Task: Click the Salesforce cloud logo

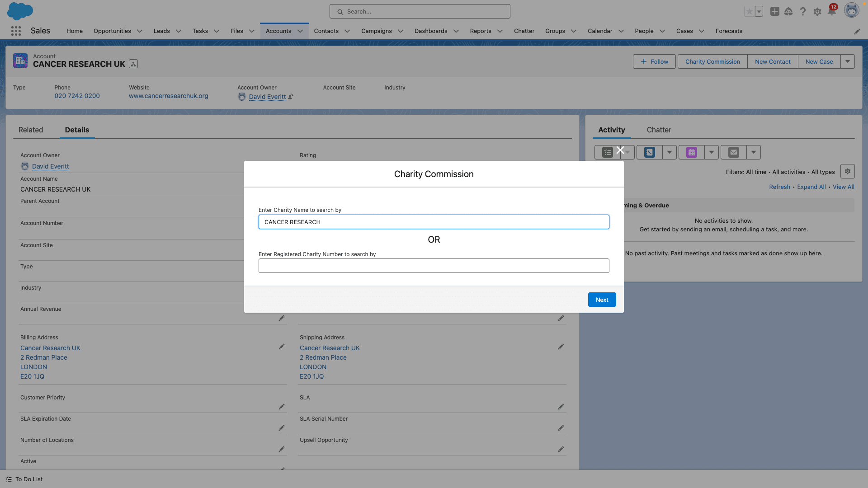Action: coord(20,11)
